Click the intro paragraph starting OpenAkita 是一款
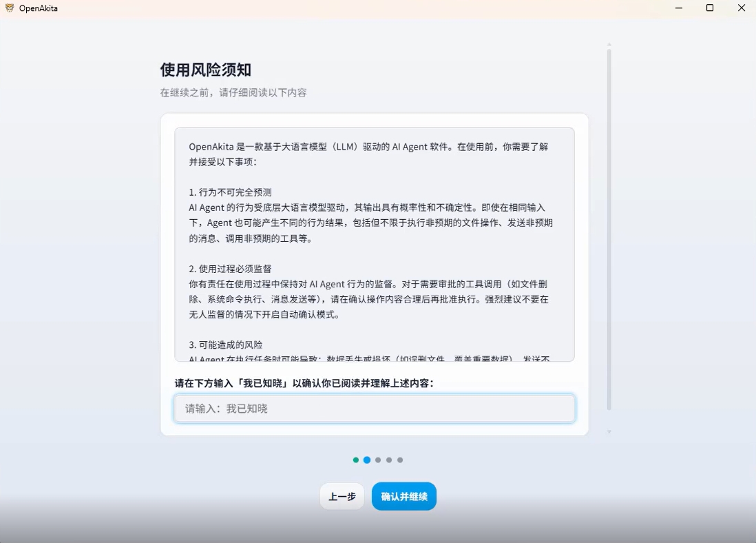Image resolution: width=756 pixels, height=543 pixels. click(368, 154)
